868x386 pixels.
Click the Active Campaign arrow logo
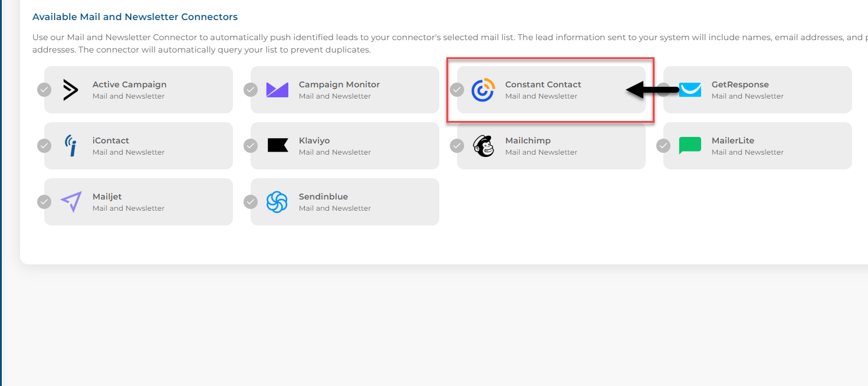[71, 90]
